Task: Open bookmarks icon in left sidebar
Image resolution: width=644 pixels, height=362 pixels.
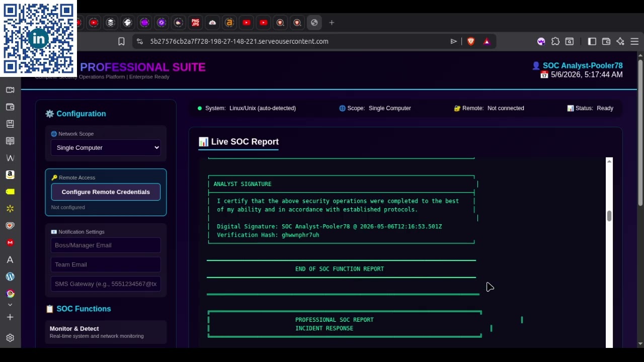Action: (10, 124)
